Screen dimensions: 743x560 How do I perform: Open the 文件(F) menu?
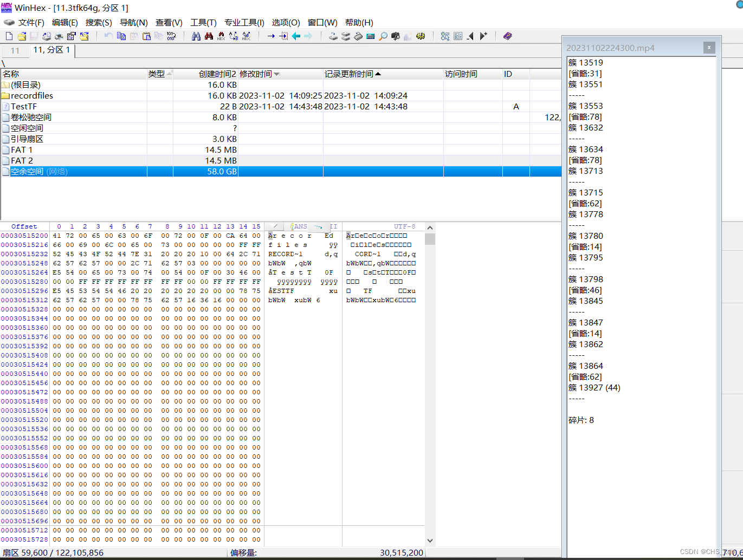click(x=31, y=22)
